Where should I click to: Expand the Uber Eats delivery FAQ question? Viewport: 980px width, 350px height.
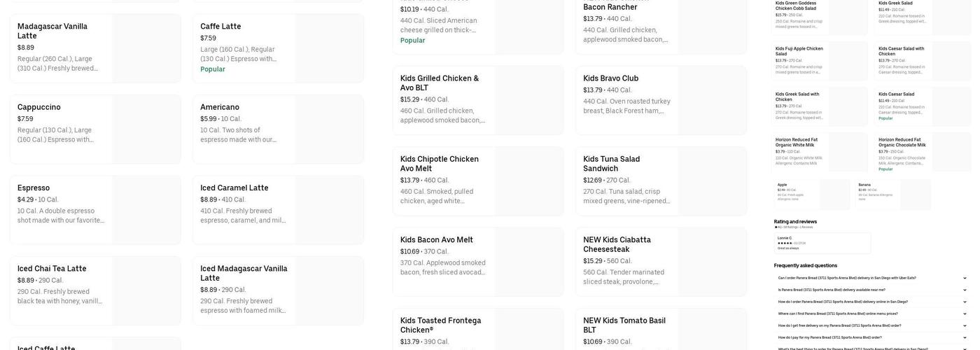[965, 278]
